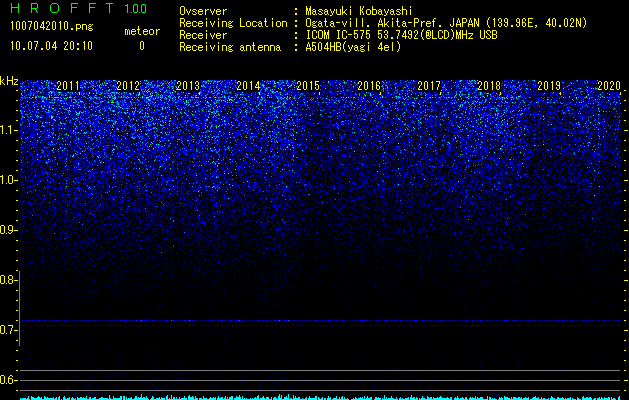The width and height of the screenshot is (629, 400).
Task: Click time marker 2015
Action: coord(308,86)
